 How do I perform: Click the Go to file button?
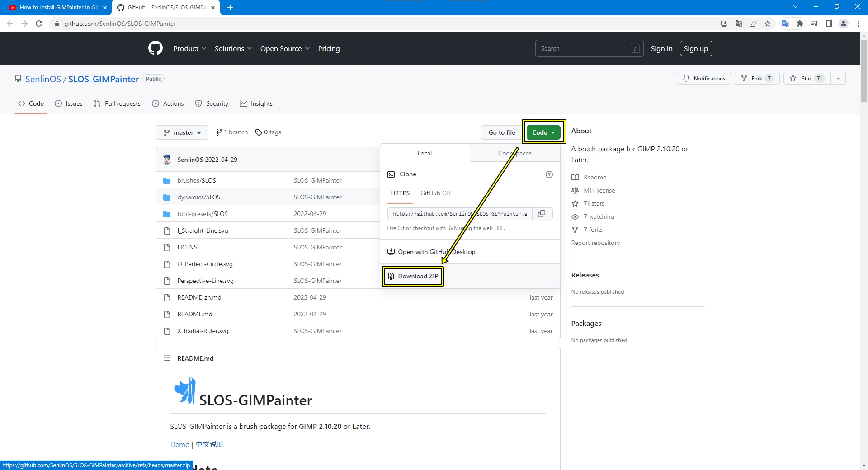[x=502, y=132]
